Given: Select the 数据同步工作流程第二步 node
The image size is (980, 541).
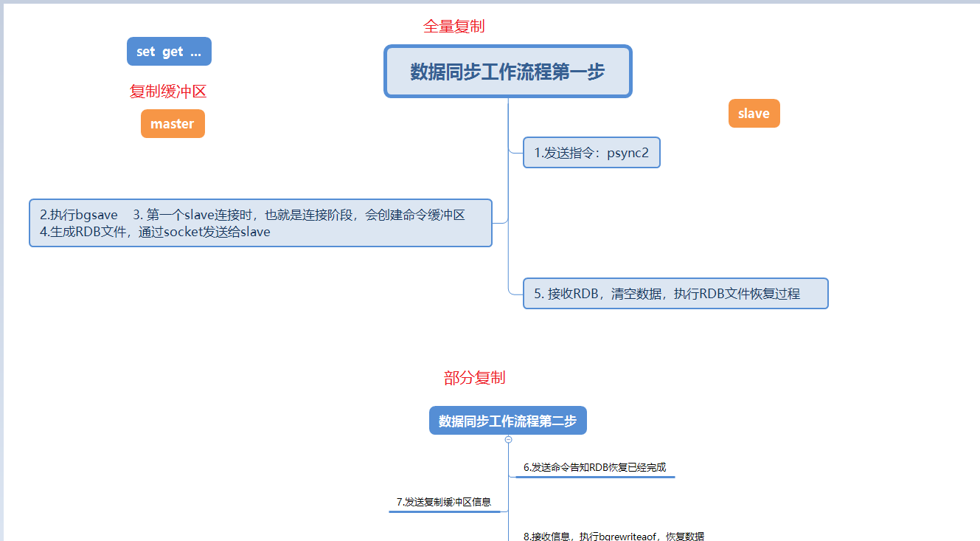Looking at the screenshot, I should pyautogui.click(x=508, y=421).
